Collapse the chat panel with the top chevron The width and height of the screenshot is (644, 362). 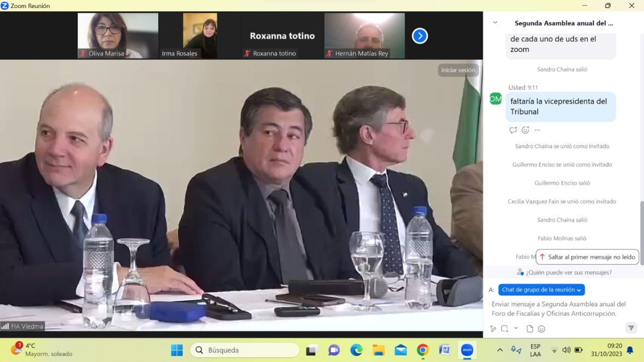495,23
